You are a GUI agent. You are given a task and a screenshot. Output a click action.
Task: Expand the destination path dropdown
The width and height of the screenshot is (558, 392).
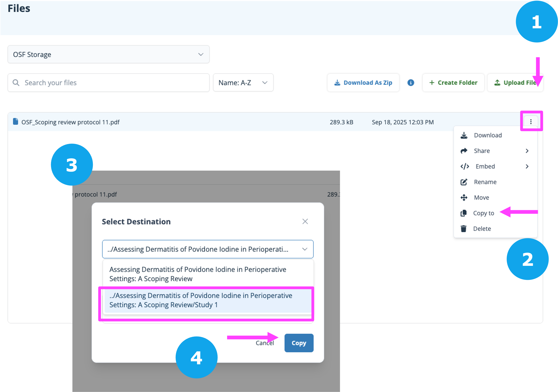click(305, 249)
